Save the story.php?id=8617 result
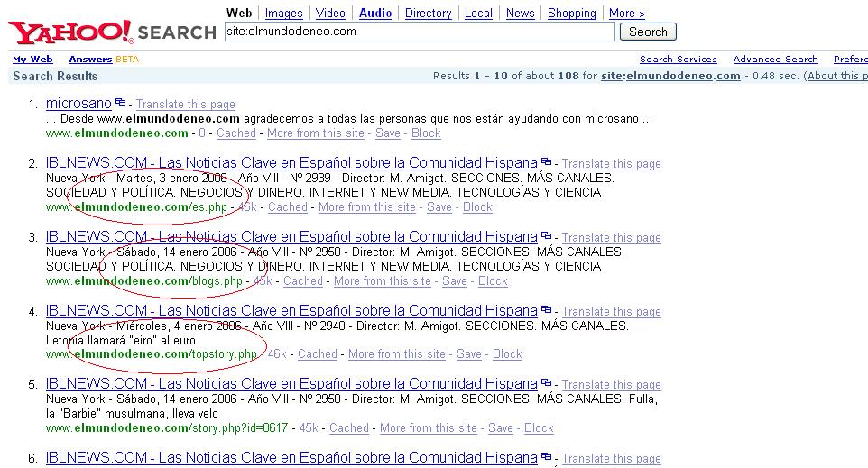The width and height of the screenshot is (868, 468). click(501, 428)
